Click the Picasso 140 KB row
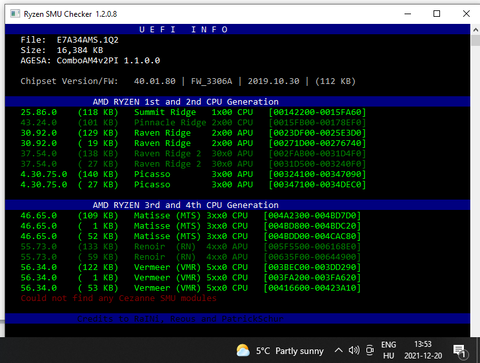The width and height of the screenshot is (480, 363). (193, 174)
